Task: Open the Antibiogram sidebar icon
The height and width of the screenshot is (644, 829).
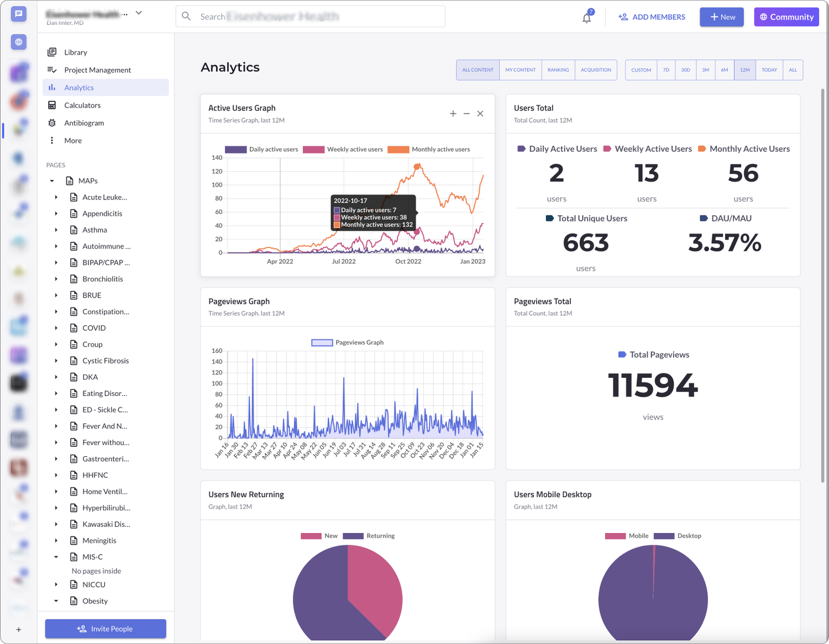Action: tap(52, 123)
